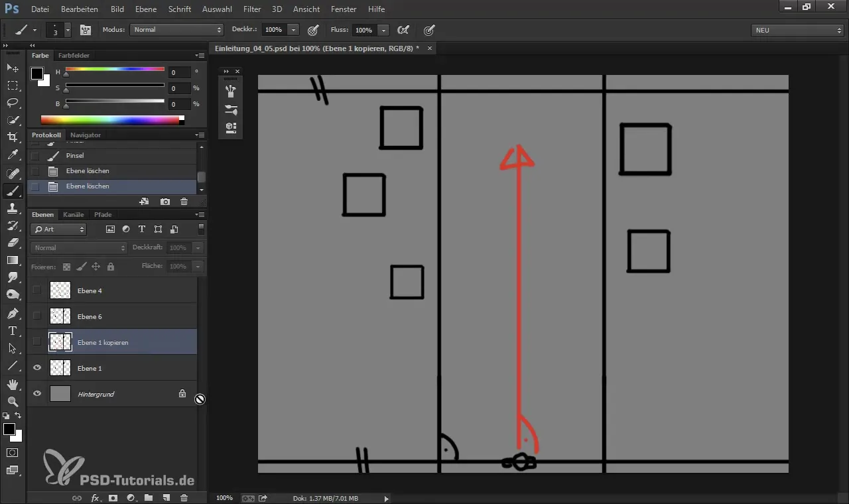Image resolution: width=849 pixels, height=504 pixels.
Task: Create new snapshot camera icon
Action: 165,201
